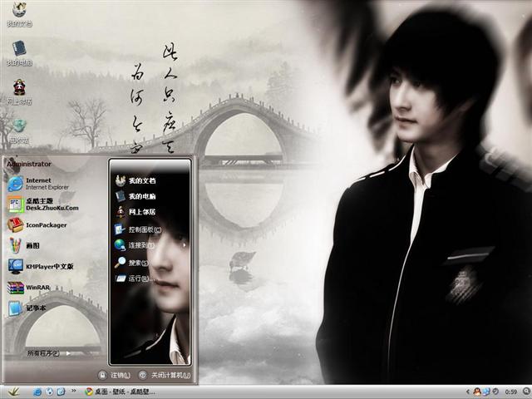The image size is (532, 399).
Task: Click 关闭计算机(U) shut down button
Action: tap(165, 375)
